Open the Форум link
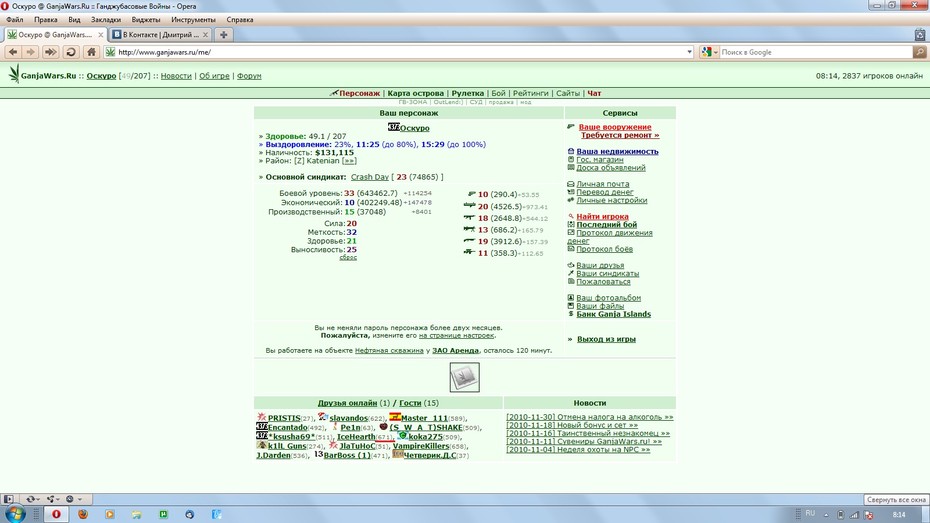The image size is (930, 523). [x=249, y=76]
